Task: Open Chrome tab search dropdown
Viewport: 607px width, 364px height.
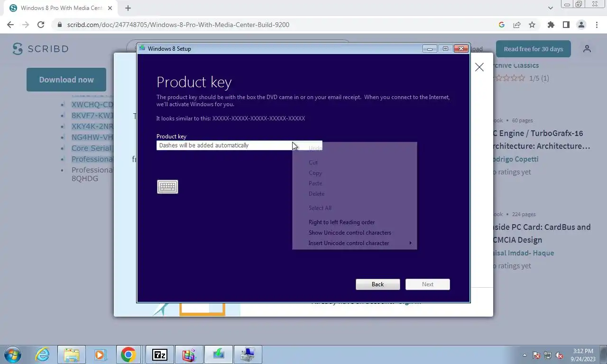Action: 551,8
